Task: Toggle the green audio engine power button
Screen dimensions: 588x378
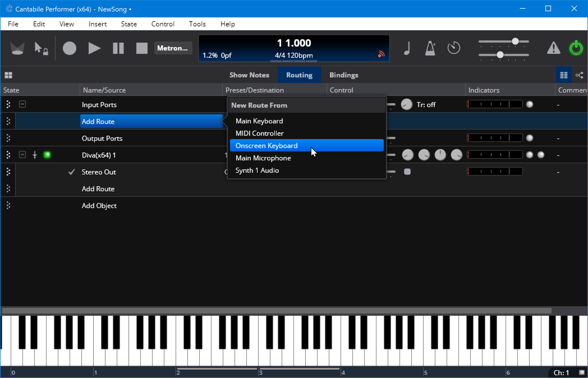Action: click(x=576, y=48)
